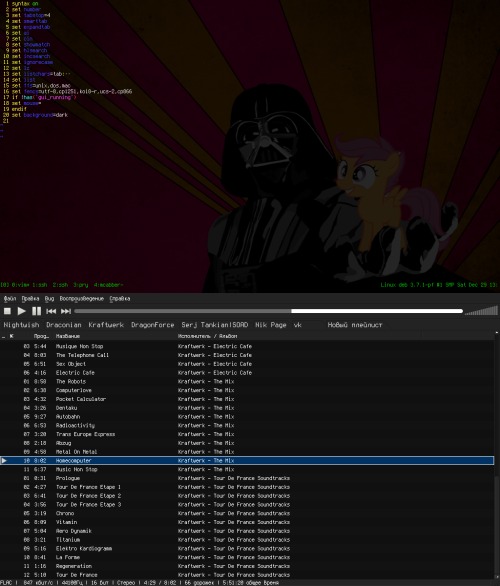Open the Новый плейлист tab
The image size is (500, 586).
355,325
